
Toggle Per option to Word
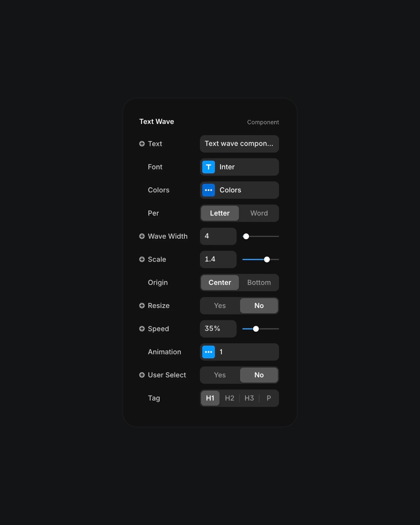tap(259, 213)
